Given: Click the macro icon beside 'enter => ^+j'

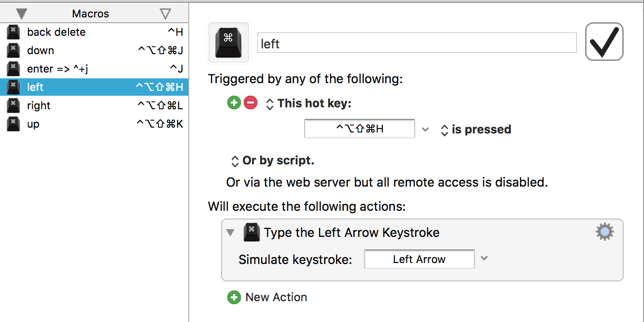Looking at the screenshot, I should 12,69.
